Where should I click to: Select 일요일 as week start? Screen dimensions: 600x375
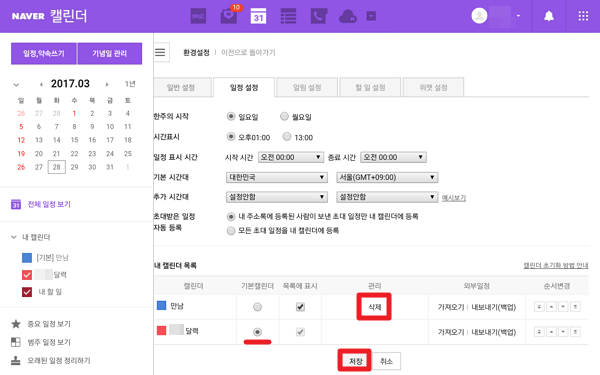point(231,116)
